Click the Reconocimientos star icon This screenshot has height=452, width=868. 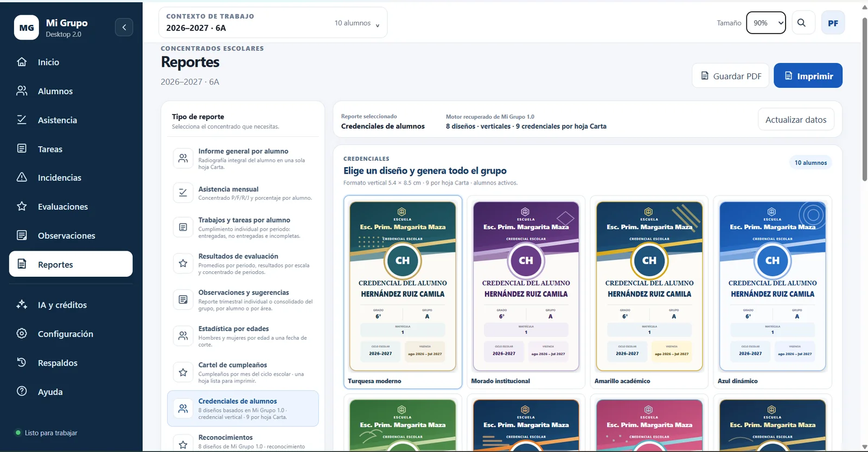click(183, 444)
